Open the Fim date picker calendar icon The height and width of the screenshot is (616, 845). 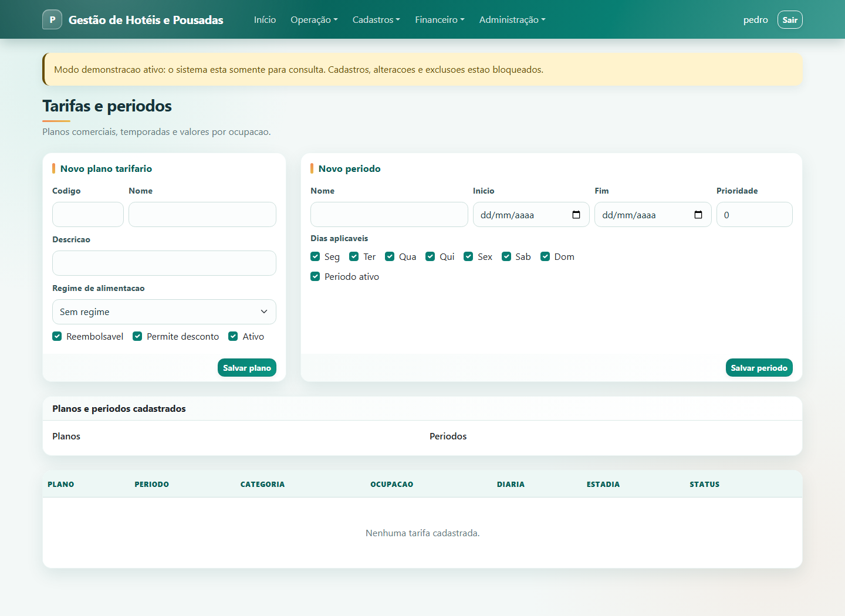(x=698, y=215)
